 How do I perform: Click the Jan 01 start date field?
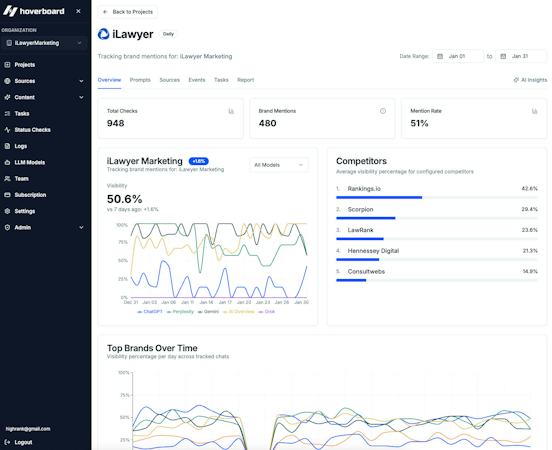point(458,56)
